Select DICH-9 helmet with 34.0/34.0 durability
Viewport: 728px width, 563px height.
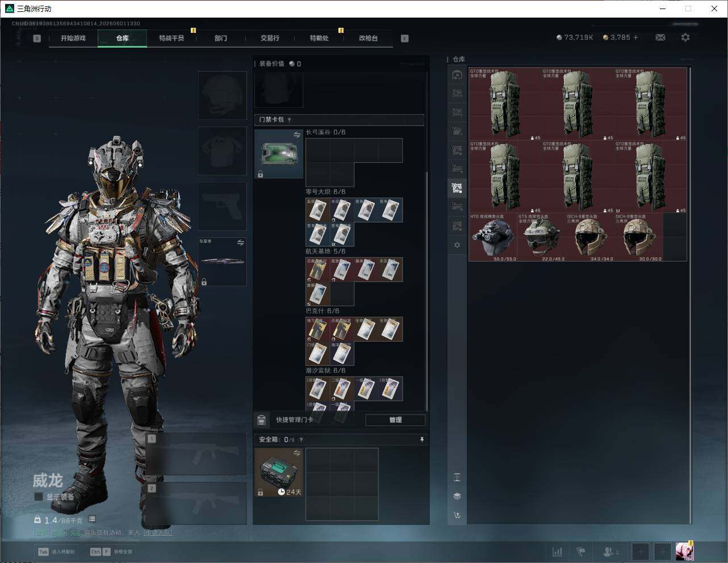point(590,237)
